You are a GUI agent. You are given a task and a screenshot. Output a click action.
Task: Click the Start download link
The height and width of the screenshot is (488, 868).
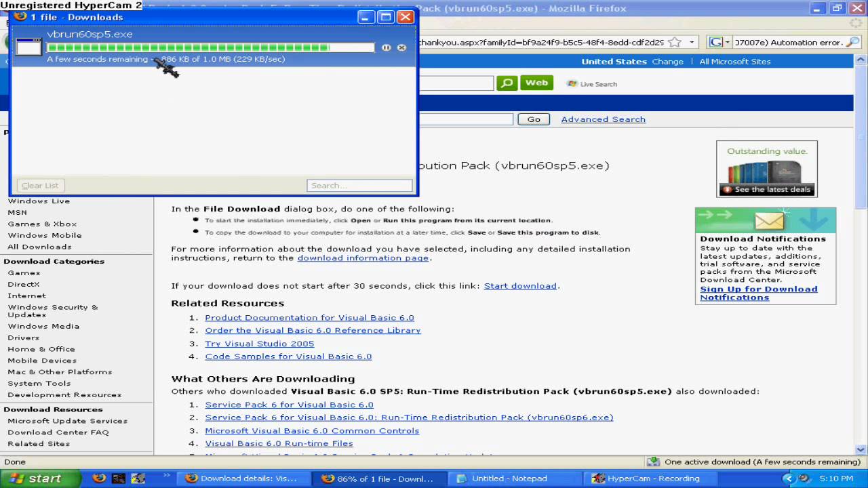pos(520,286)
